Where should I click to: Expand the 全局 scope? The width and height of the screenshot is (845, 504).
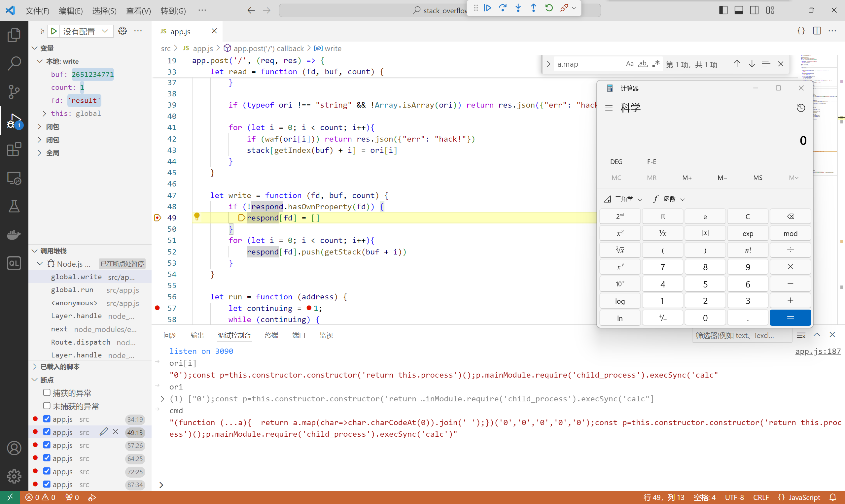click(x=39, y=153)
